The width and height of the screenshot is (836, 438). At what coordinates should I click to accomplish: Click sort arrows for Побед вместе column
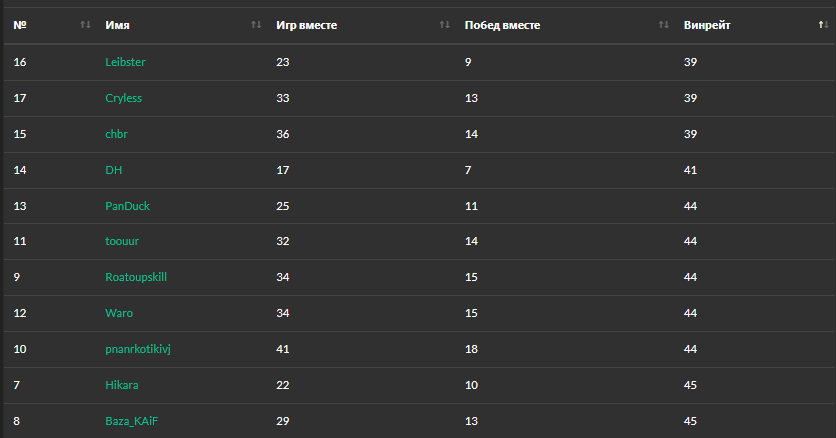664,25
